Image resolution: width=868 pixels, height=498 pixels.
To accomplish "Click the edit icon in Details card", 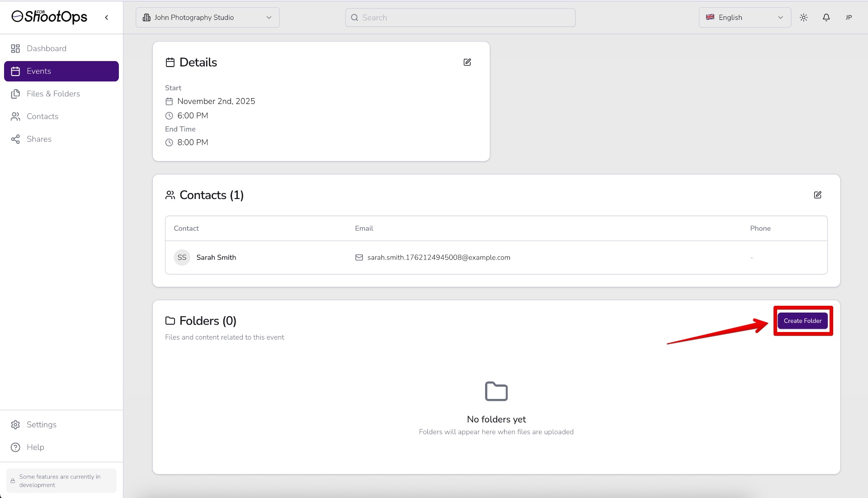I will pos(467,62).
